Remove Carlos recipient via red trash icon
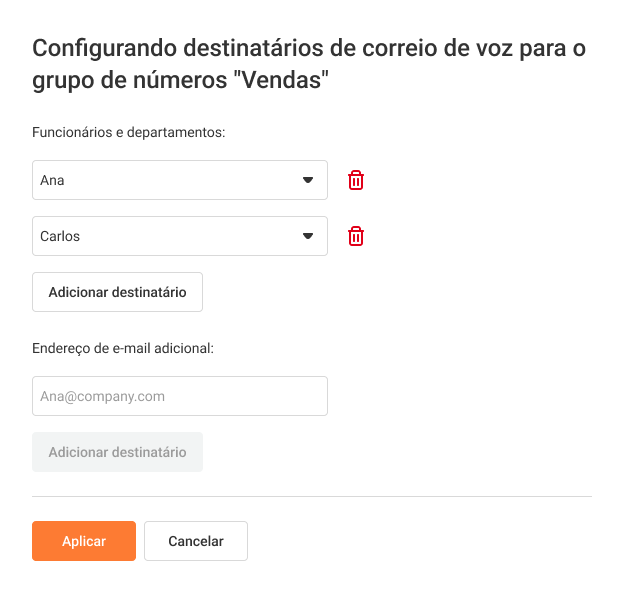This screenshot has height=593, width=624. click(356, 236)
